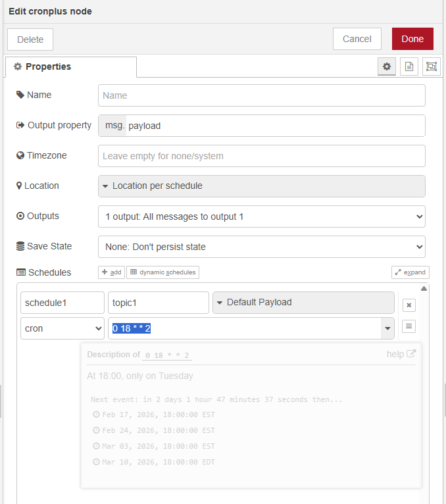Open the Default Payload type menu
The image size is (446, 504).
click(303, 303)
